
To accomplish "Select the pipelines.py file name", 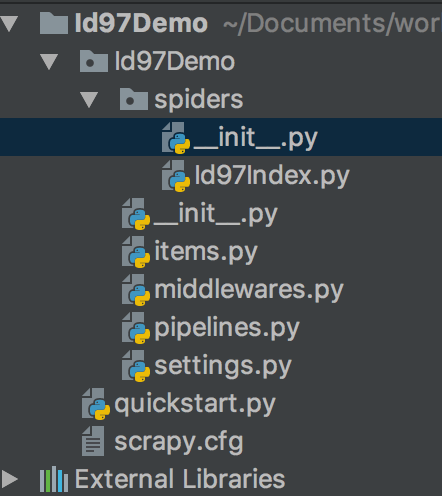I will [x=227, y=328].
